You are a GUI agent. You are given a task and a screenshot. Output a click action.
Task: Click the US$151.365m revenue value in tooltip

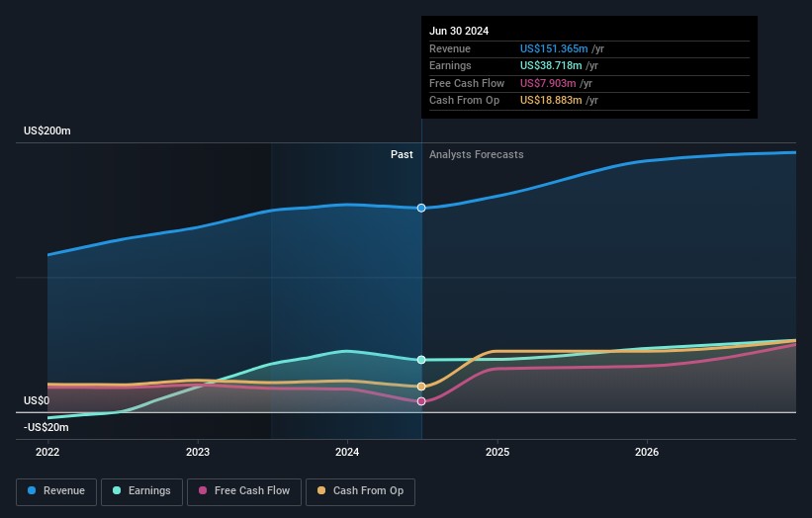(554, 49)
